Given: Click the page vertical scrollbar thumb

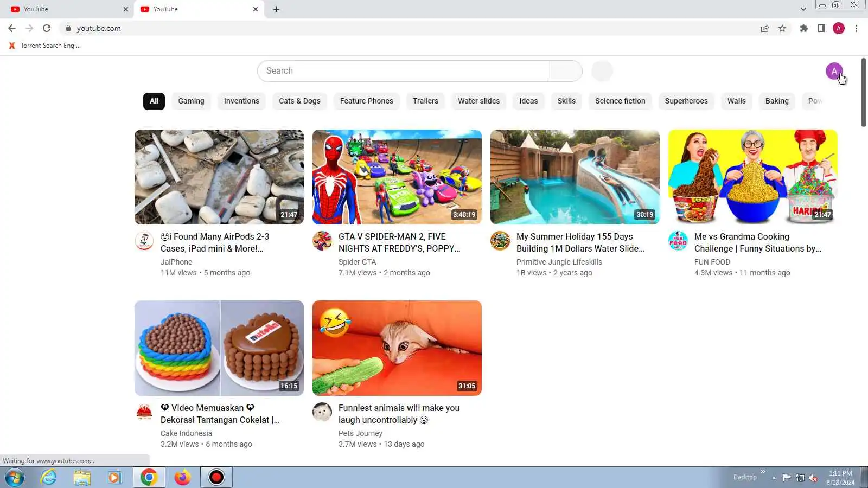Looking at the screenshot, I should (x=864, y=92).
